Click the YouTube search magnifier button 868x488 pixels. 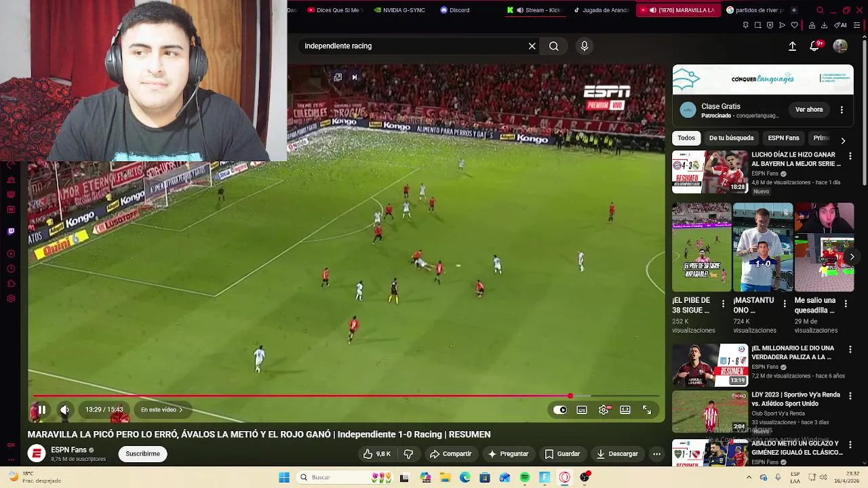[554, 46]
